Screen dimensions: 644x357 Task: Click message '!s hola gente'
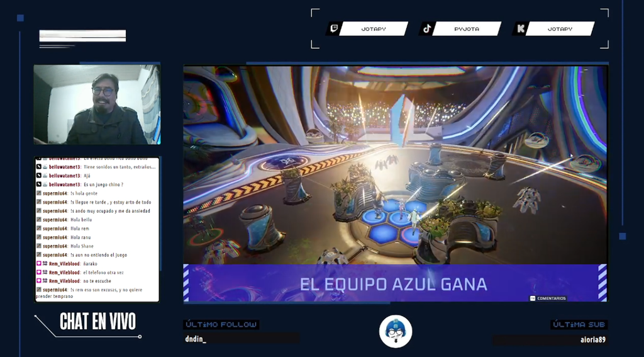[x=84, y=193]
